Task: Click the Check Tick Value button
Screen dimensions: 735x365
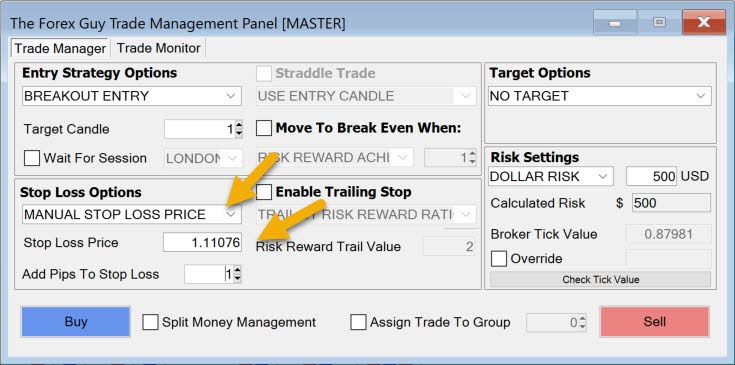Action: pos(600,280)
